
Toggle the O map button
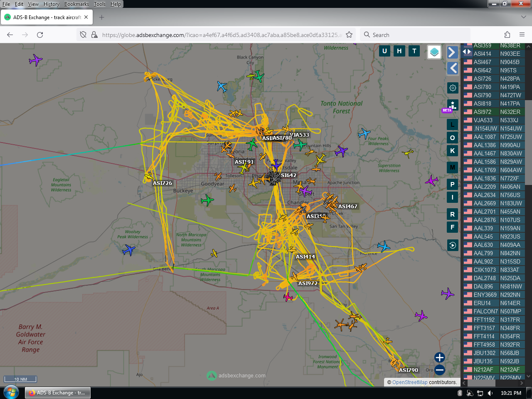453,138
